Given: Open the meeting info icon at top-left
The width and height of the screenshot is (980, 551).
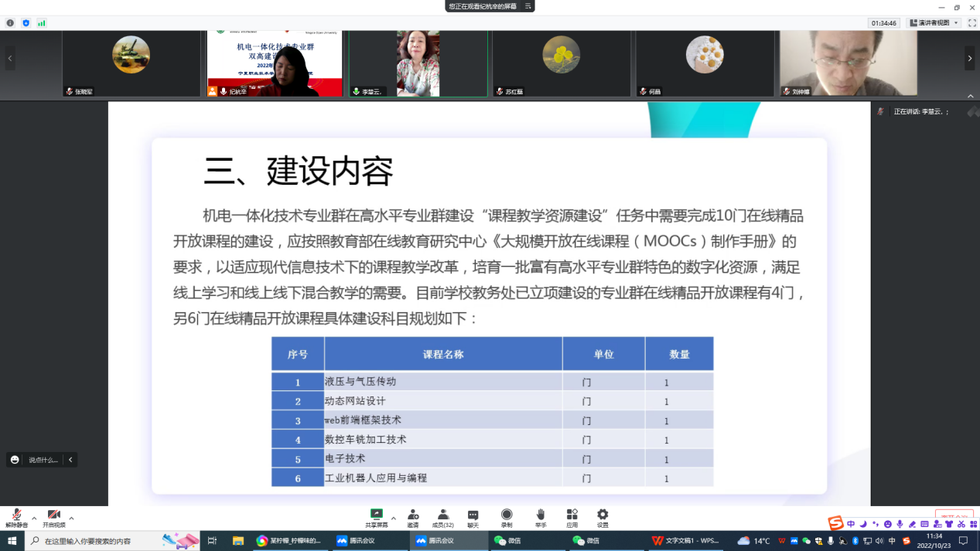Looking at the screenshot, I should 10,23.
